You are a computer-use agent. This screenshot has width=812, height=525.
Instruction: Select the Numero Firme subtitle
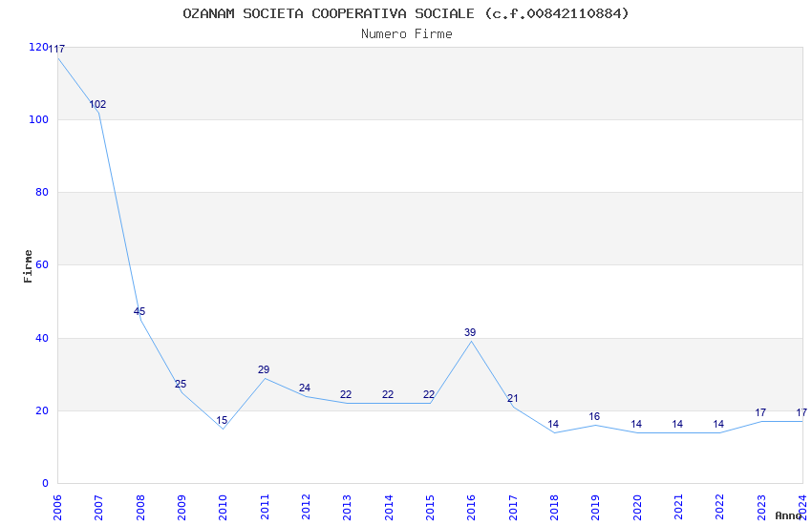coord(407,34)
